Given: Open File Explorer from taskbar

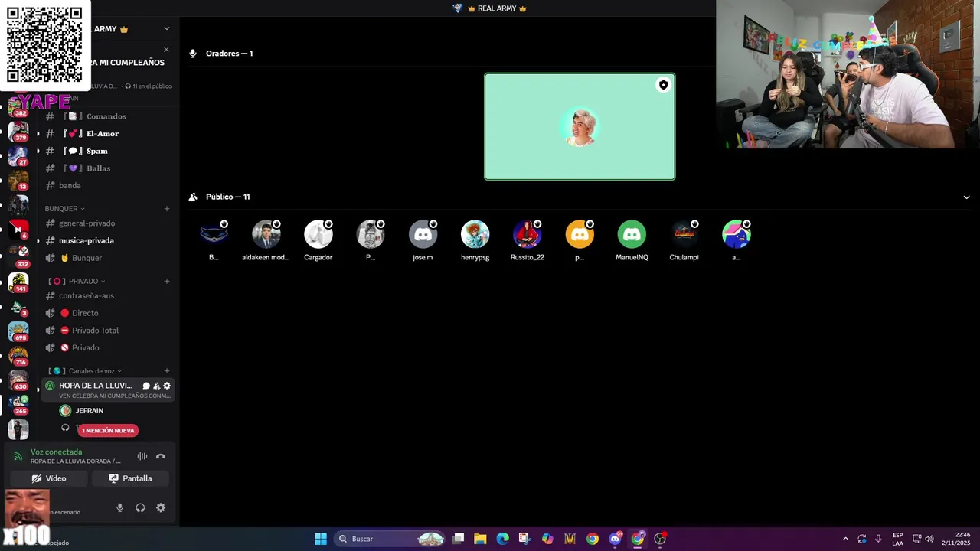Looking at the screenshot, I should pos(480,539).
